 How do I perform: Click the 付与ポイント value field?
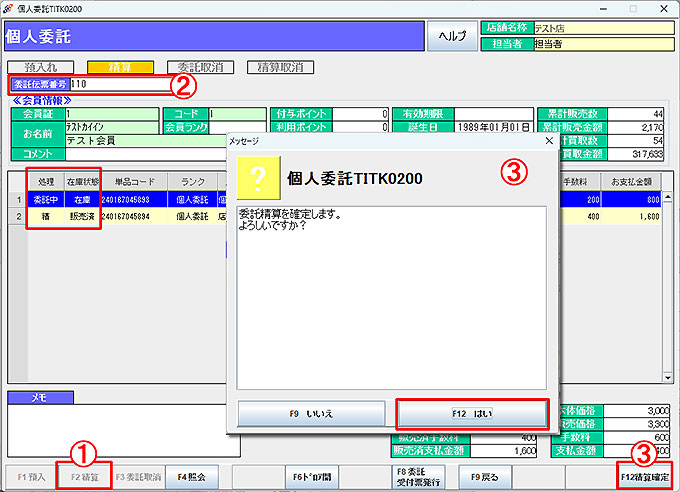[360, 114]
